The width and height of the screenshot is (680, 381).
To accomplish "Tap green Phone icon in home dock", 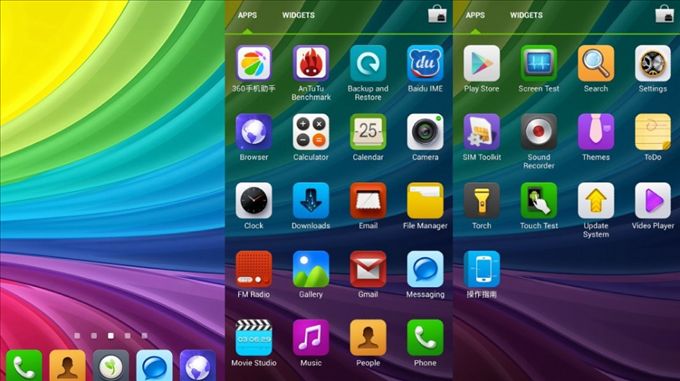I will tap(24, 366).
